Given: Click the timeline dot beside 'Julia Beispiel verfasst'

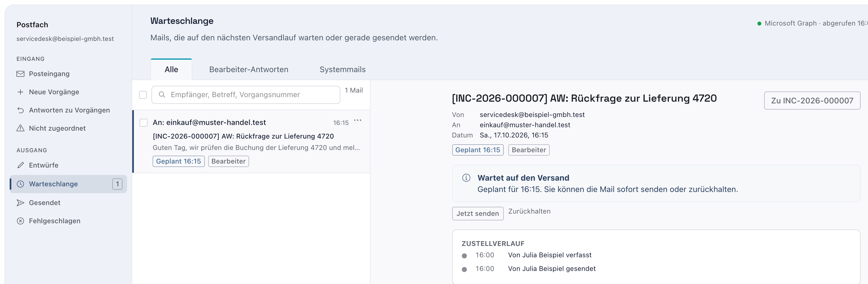Looking at the screenshot, I should [x=464, y=256].
